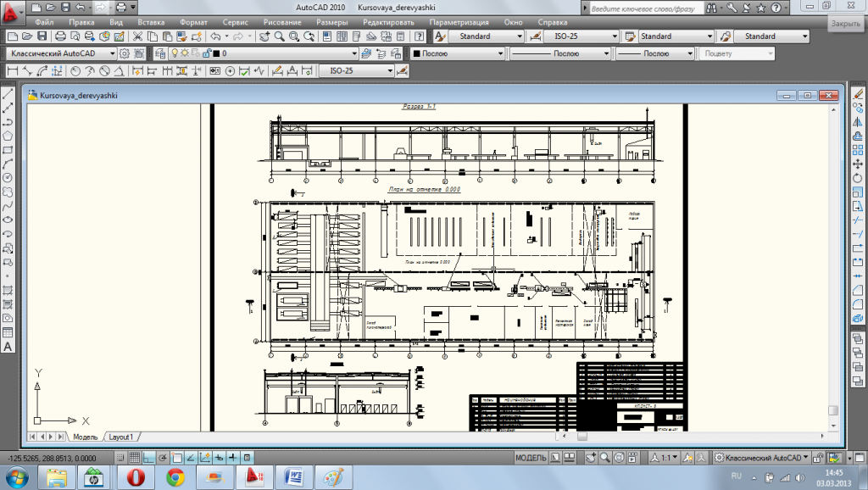The height and width of the screenshot is (490, 868).
Task: Click the vertical scrollbar thumb of the drawing
Action: pos(833,410)
